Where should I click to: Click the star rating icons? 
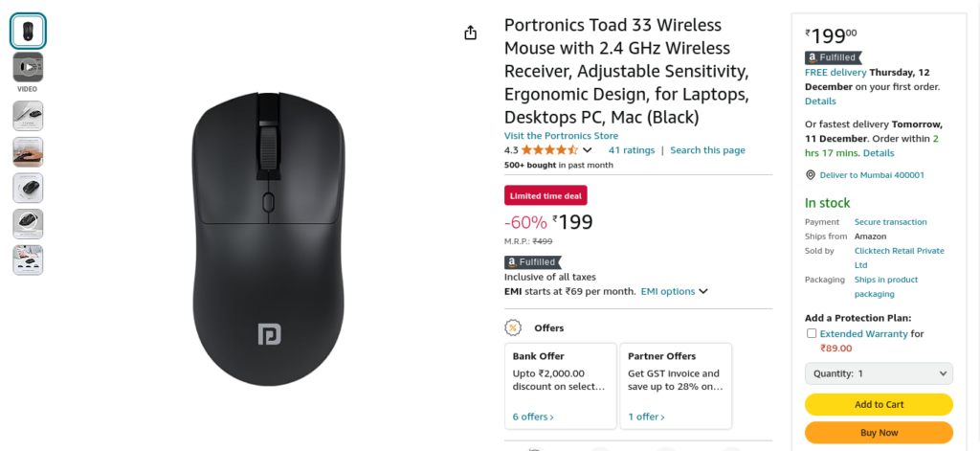[x=550, y=150]
